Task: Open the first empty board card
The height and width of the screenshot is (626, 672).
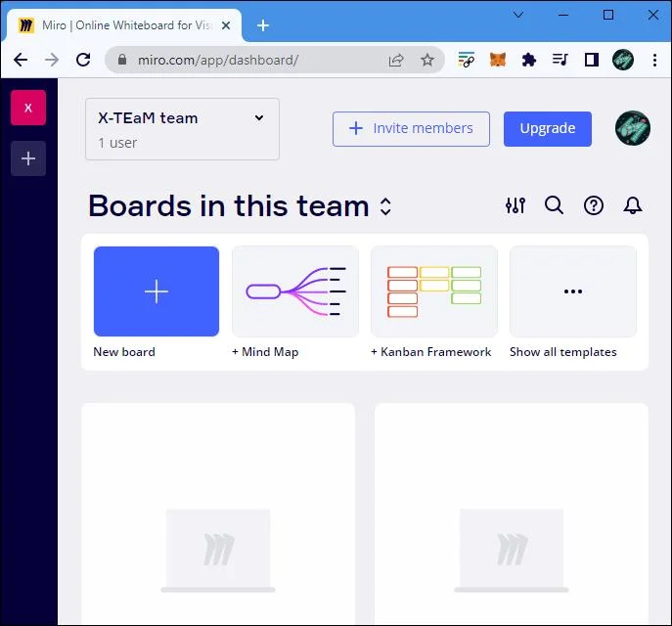Action: (x=218, y=514)
